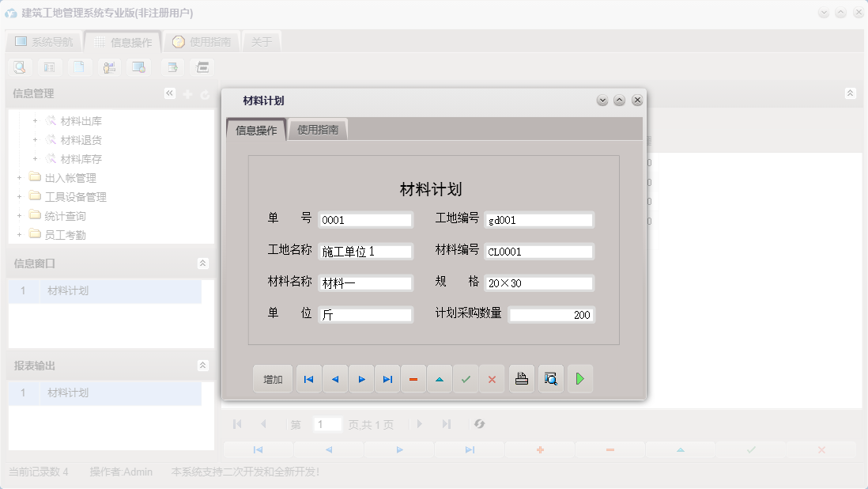Select the search/query toolbar icon

19,66
